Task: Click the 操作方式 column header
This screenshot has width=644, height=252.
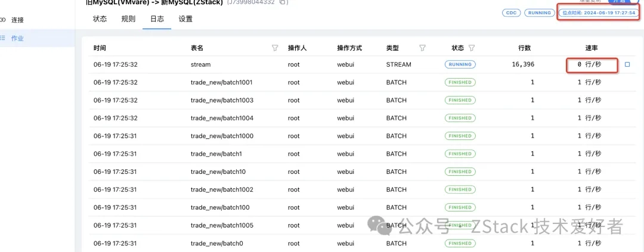Action: 349,48
